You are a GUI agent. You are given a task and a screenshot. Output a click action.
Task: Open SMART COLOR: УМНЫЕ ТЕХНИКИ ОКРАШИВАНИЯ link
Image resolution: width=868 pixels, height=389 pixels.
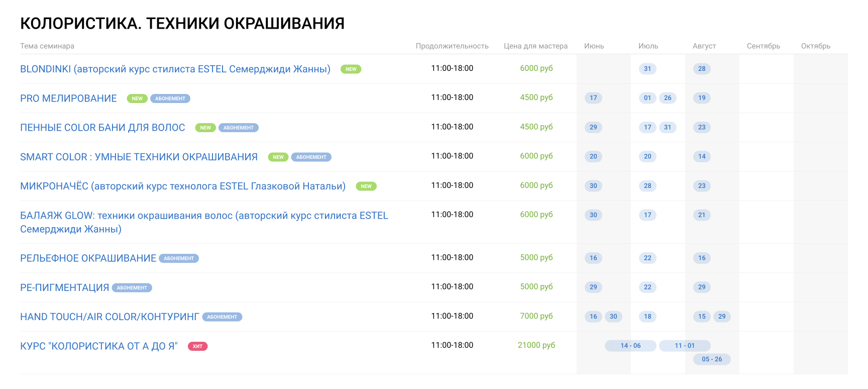pyautogui.click(x=139, y=157)
